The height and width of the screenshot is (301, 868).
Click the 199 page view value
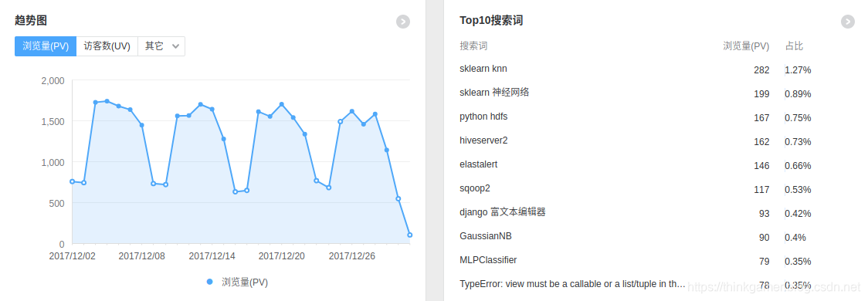[761, 94]
